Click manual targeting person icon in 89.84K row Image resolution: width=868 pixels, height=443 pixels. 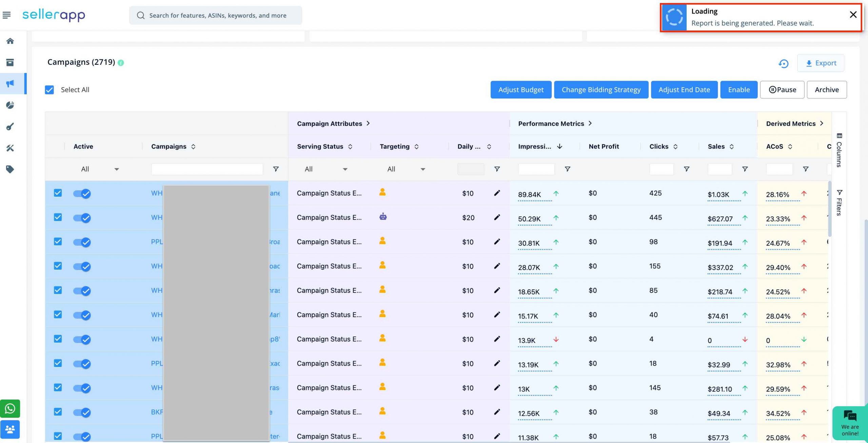(x=382, y=192)
